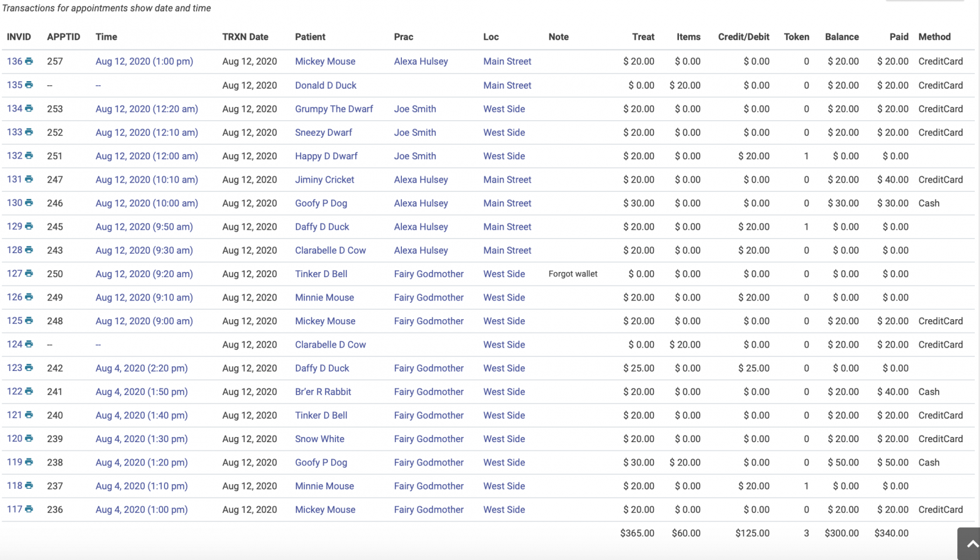
Task: Open appointment Aug 4, 2020 (2:20 pm)
Action: pos(142,368)
